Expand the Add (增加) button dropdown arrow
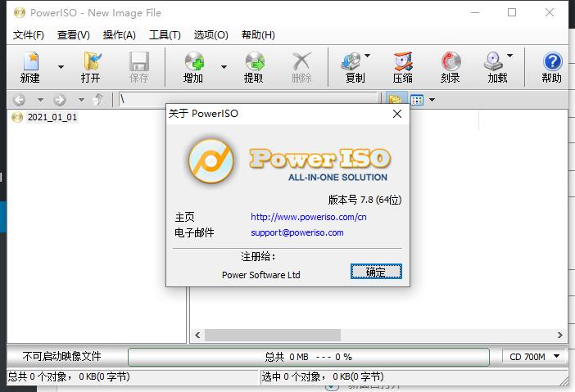 [224, 67]
